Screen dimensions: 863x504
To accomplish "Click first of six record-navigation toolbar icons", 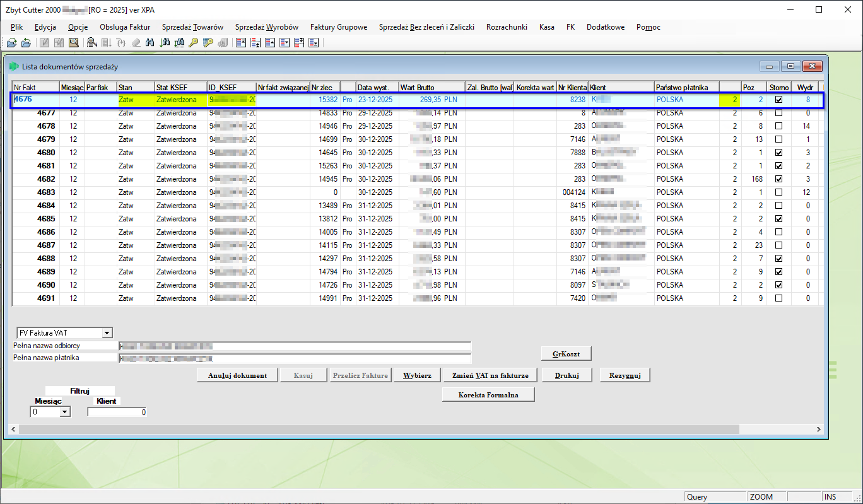I will (x=240, y=43).
